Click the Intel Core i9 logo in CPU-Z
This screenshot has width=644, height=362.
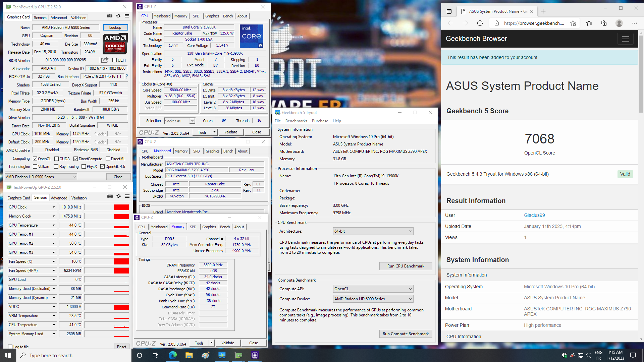tap(252, 36)
